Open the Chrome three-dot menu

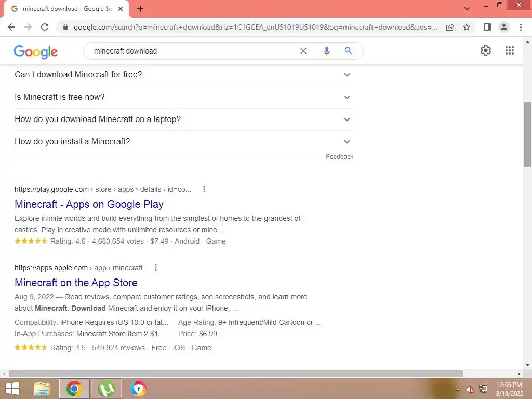(521, 27)
